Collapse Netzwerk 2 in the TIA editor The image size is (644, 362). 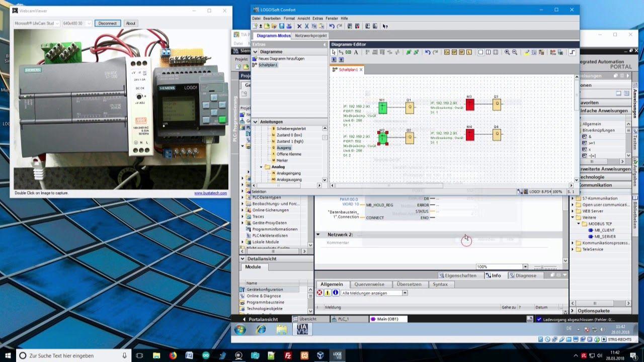point(318,235)
